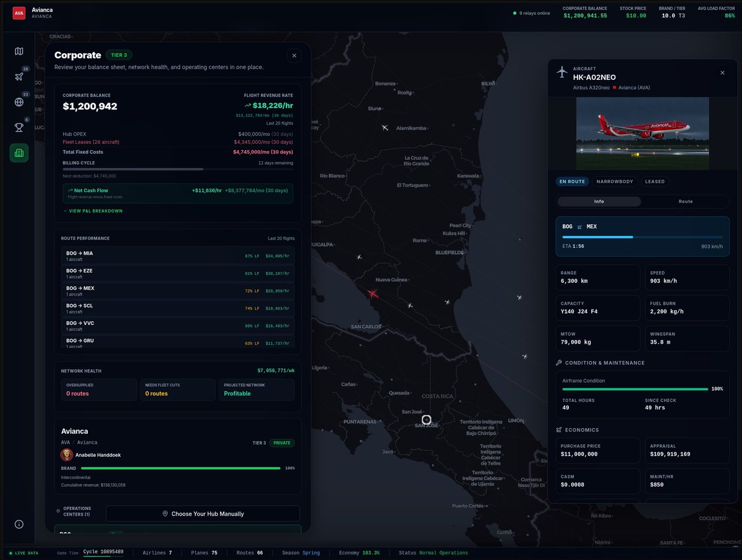
Task: Click white plane icon near Alamikamba
Action: tap(385, 128)
